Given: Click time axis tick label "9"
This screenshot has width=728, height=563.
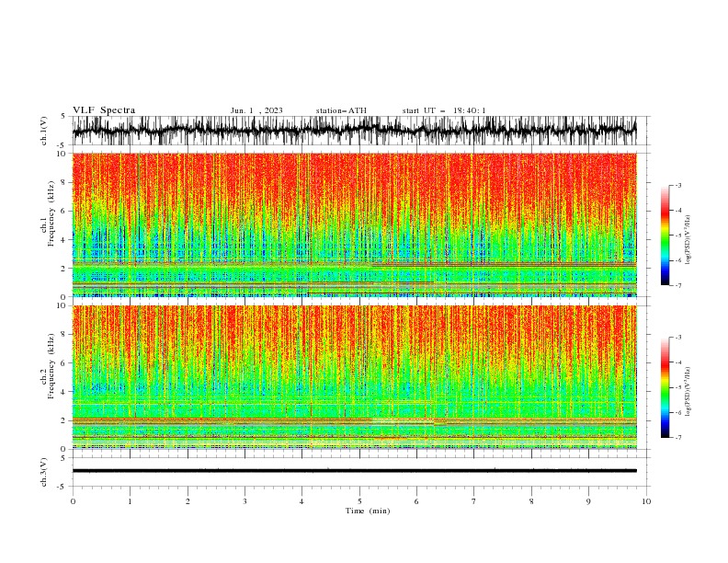Looking at the screenshot, I should pyautogui.click(x=588, y=501).
